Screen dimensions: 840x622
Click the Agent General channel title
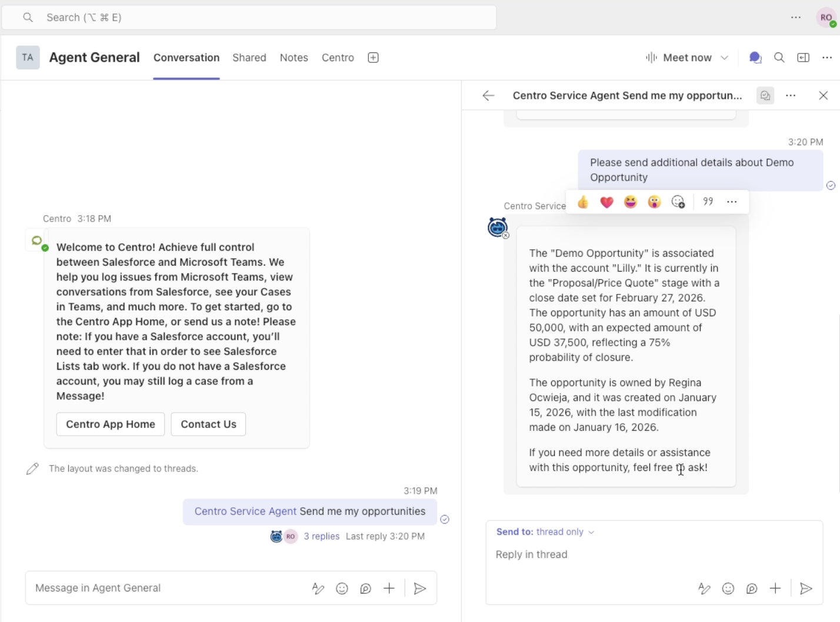94,58
